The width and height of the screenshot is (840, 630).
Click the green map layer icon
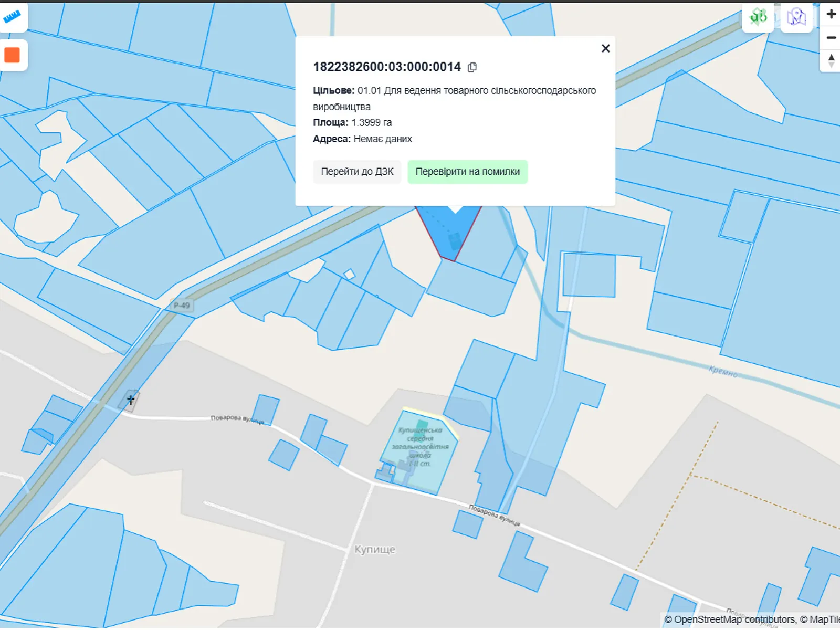(x=758, y=17)
